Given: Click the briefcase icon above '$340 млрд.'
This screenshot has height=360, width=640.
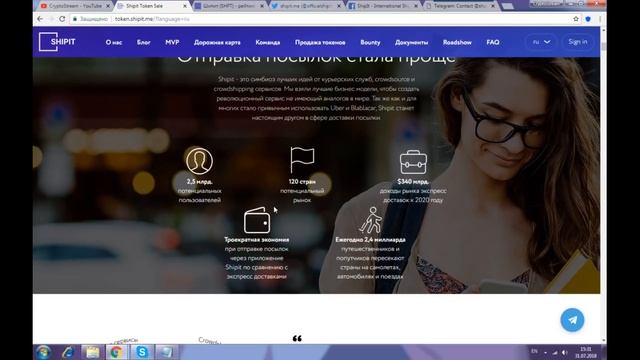Looking at the screenshot, I should [413, 162].
